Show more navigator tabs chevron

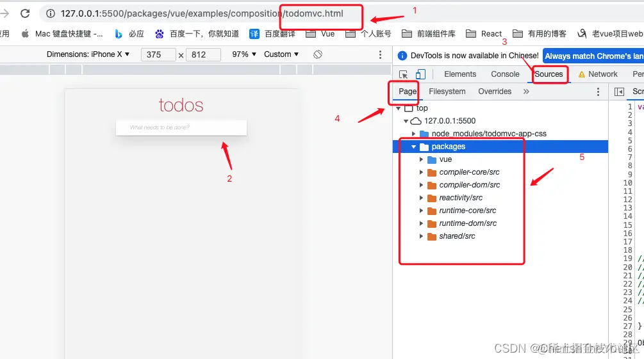[x=526, y=92]
